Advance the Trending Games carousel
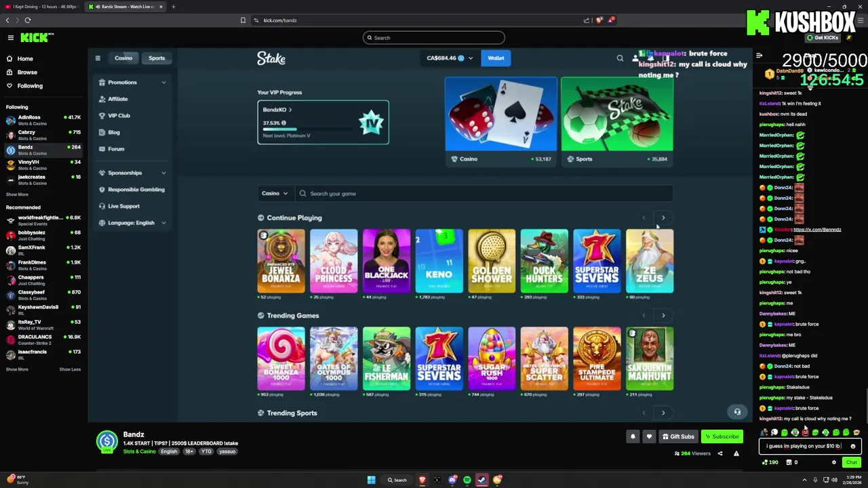This screenshot has width=868, height=488. [663, 315]
